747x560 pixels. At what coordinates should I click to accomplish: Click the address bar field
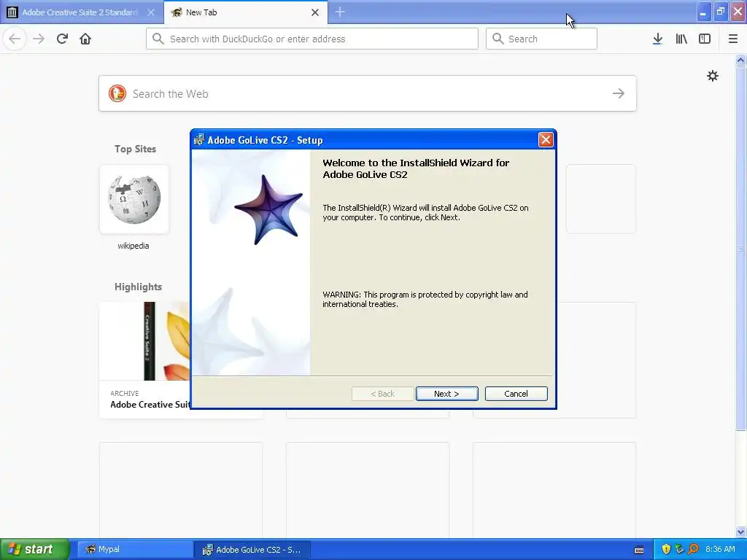[x=312, y=39]
